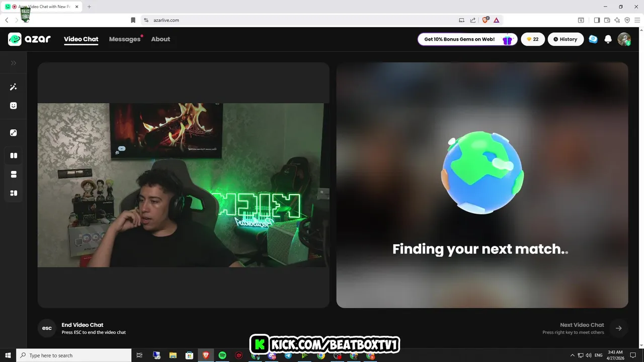Open the Brave Shields lion icon
Screen dimensions: 644x362
click(486, 20)
